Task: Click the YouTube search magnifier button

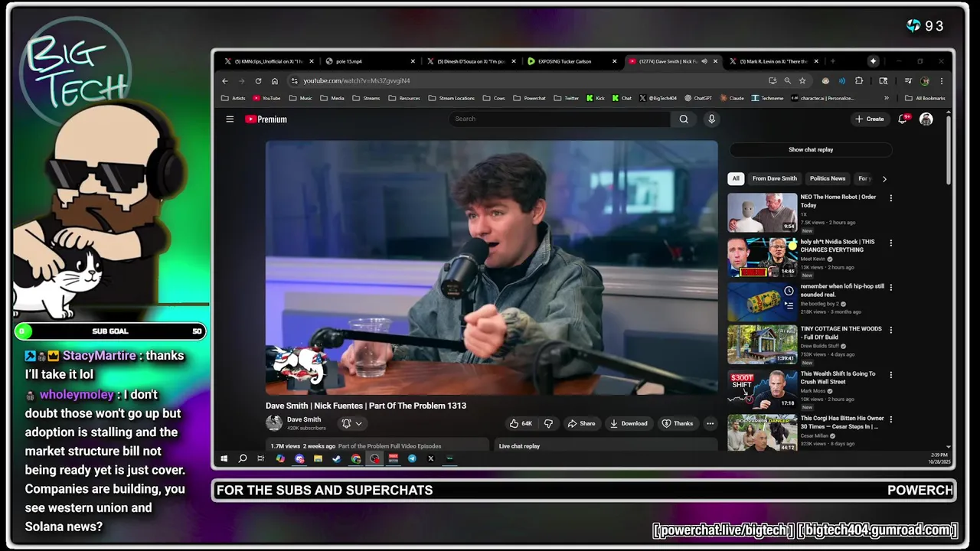Action: pyautogui.click(x=684, y=119)
